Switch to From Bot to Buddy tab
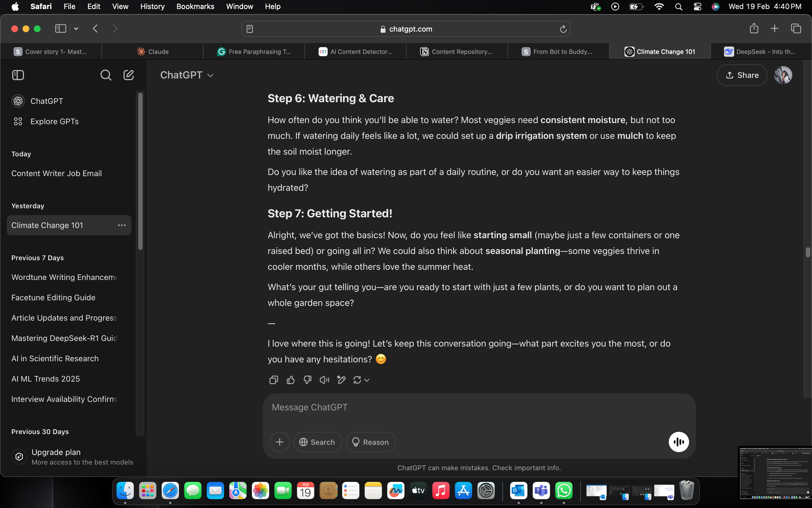Screen dimensions: 812x508 (558, 52)
